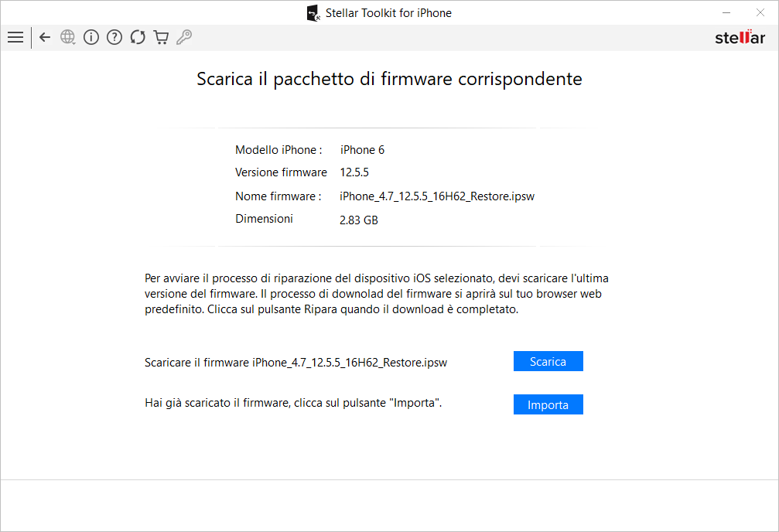Screen dimensions: 779x532
Task: Open the Help question mark icon
Action: tap(114, 37)
